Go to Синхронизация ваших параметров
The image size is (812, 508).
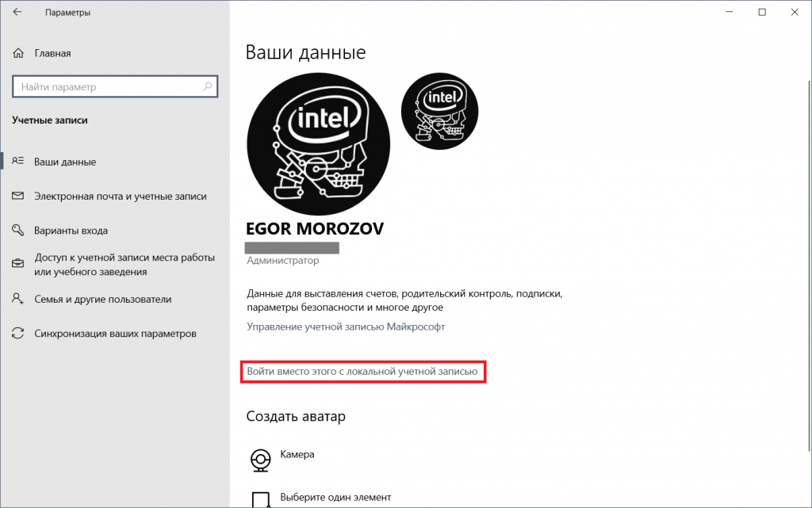click(115, 334)
